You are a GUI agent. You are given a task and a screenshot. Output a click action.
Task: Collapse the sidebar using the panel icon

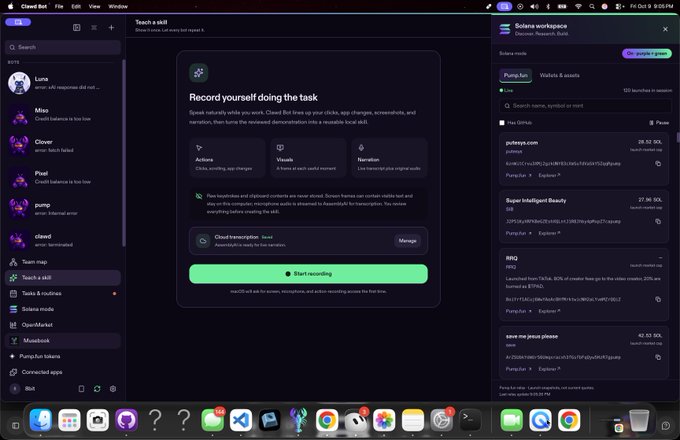click(x=77, y=28)
